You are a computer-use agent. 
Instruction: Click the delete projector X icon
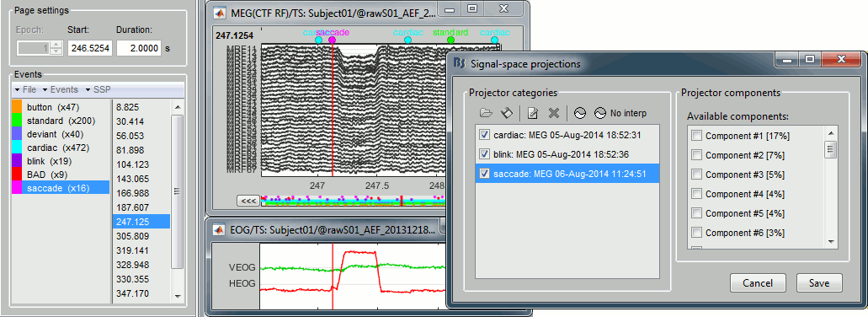pos(554,113)
